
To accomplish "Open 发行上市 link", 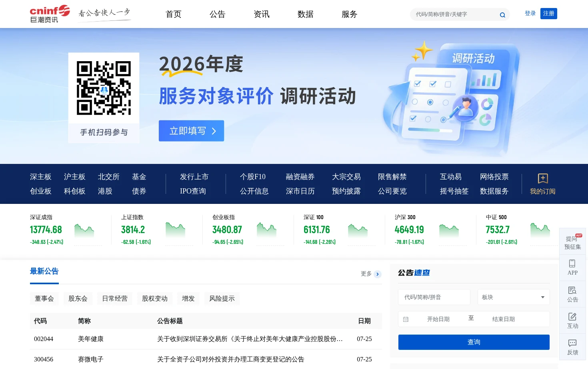I will (194, 177).
